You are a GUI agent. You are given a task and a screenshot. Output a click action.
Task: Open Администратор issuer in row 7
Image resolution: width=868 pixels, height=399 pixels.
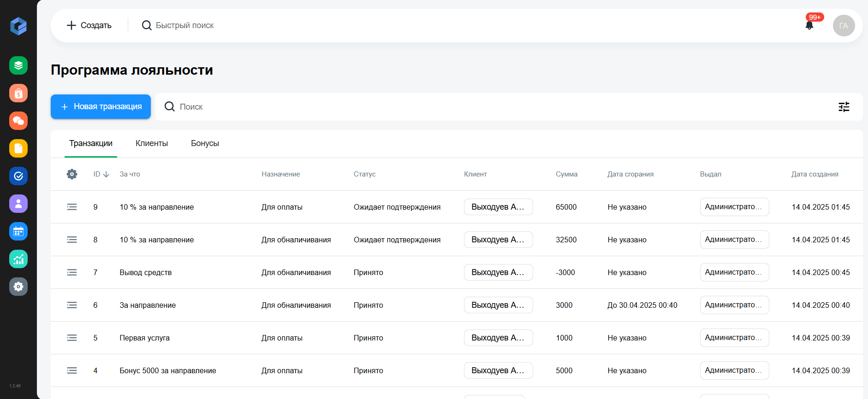pos(734,272)
